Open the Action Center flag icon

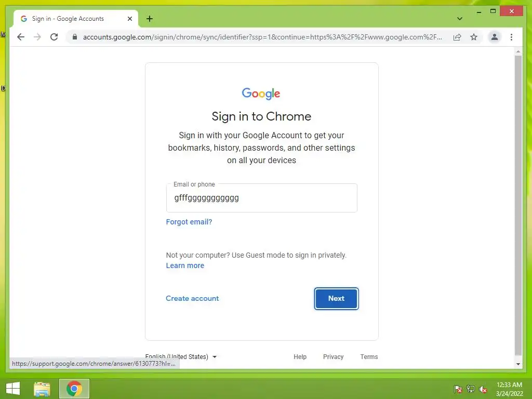pyautogui.click(x=458, y=389)
